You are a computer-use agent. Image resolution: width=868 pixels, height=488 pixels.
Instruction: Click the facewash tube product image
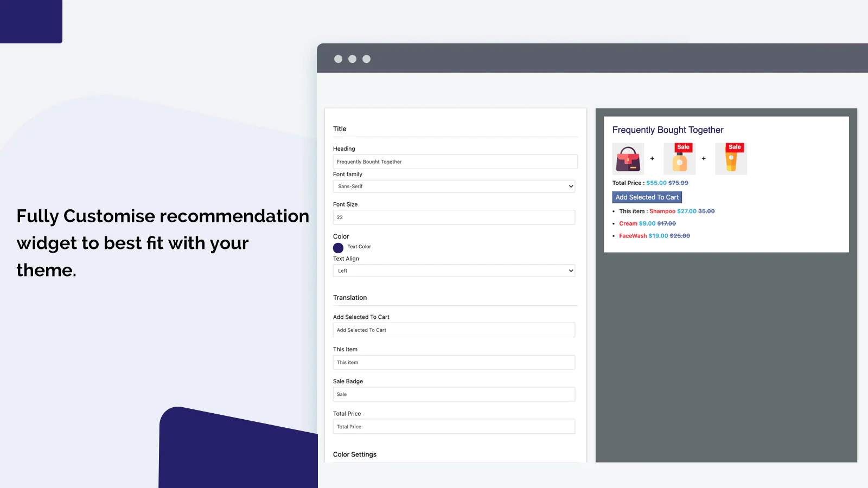pyautogui.click(x=731, y=160)
